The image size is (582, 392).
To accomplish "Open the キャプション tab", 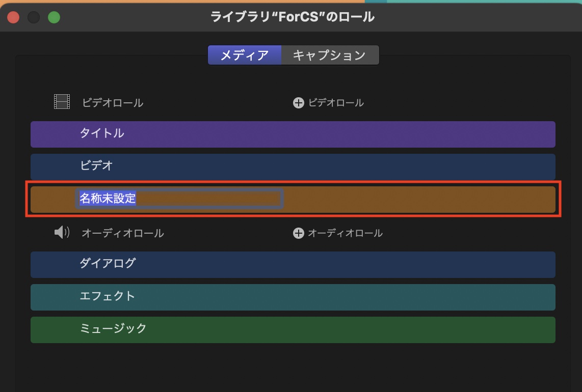I will 330,55.
